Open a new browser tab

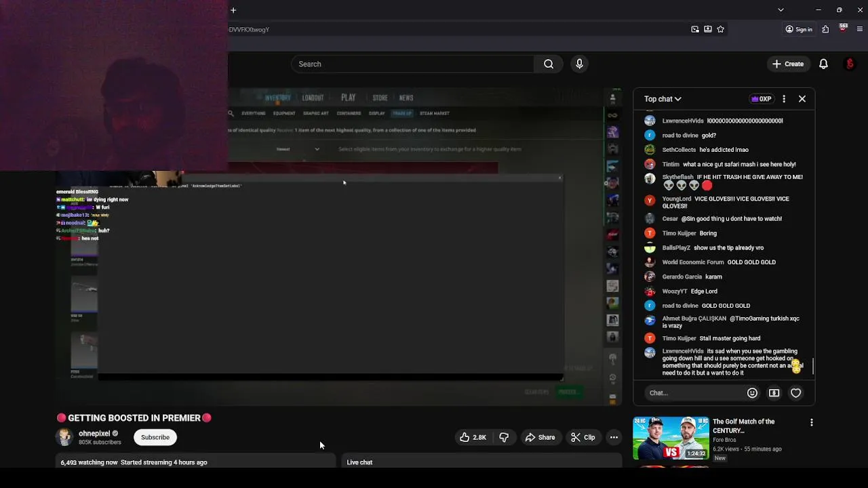pyautogui.click(x=233, y=10)
